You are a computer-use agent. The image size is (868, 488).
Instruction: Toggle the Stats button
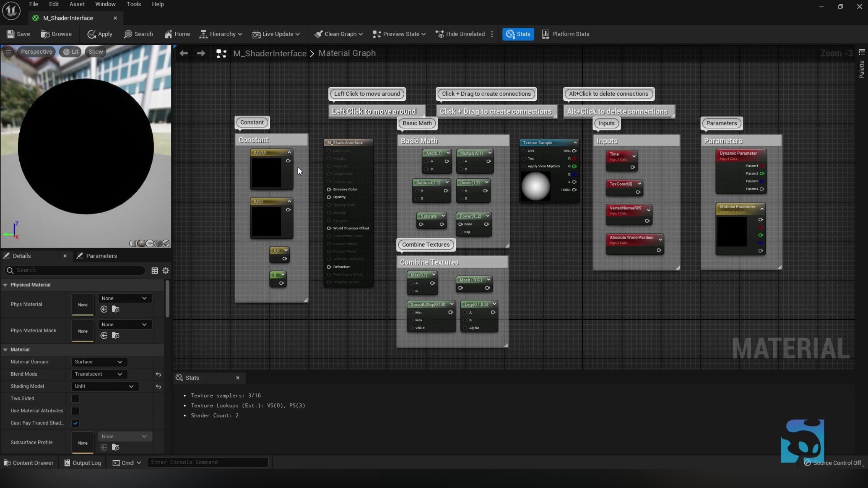[518, 34]
